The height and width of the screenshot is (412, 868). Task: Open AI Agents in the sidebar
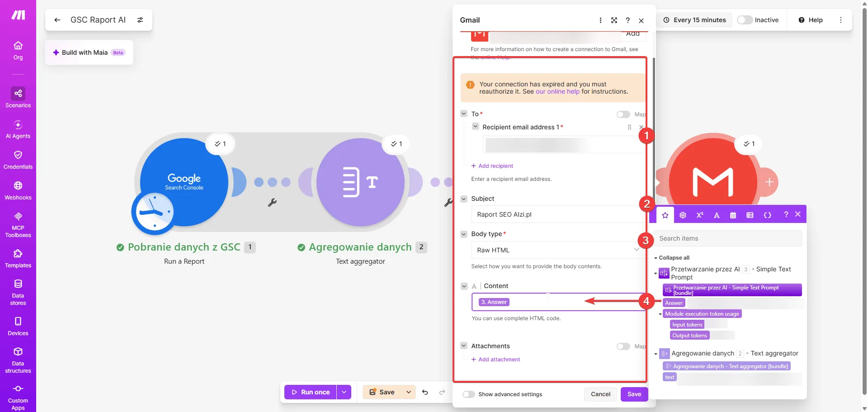click(18, 129)
